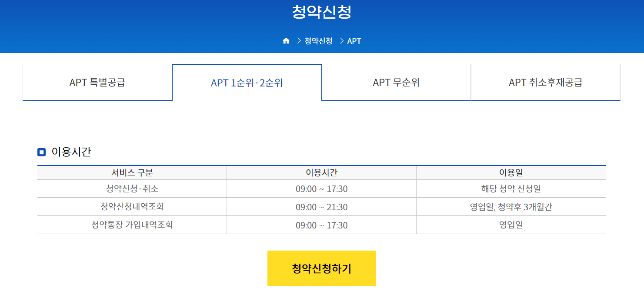The height and width of the screenshot is (304, 644).
Task: Switch to the APT 특별공급 tab
Action: pos(97,82)
